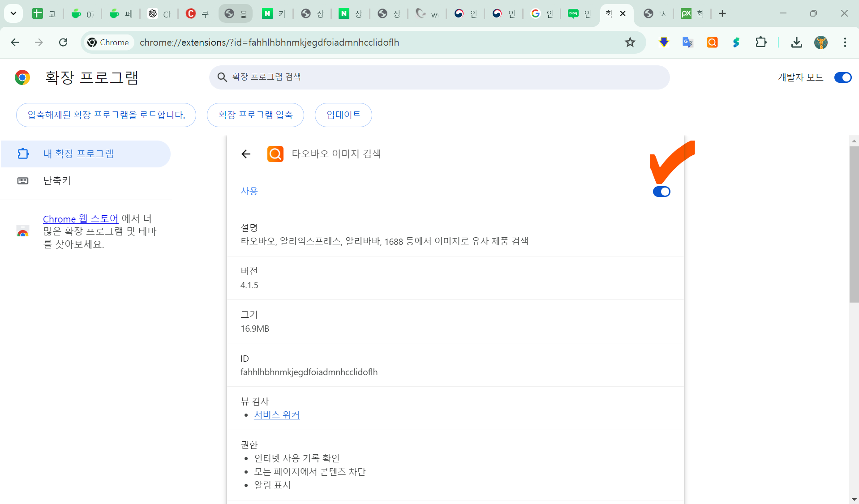Select the ID fahhlhbhnmkjegdfoiadmnhcclidoflh text
The image size is (859, 504).
[x=309, y=372]
